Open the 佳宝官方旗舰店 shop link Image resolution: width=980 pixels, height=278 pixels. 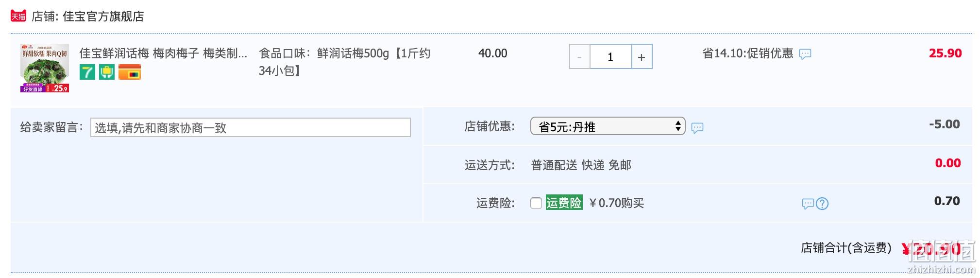pyautogui.click(x=103, y=17)
